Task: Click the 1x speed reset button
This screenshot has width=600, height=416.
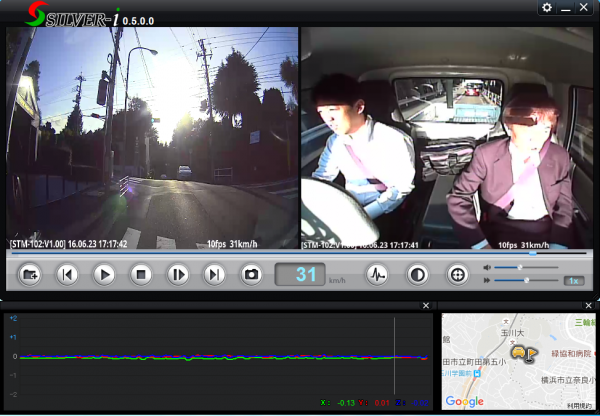Action: 573,281
